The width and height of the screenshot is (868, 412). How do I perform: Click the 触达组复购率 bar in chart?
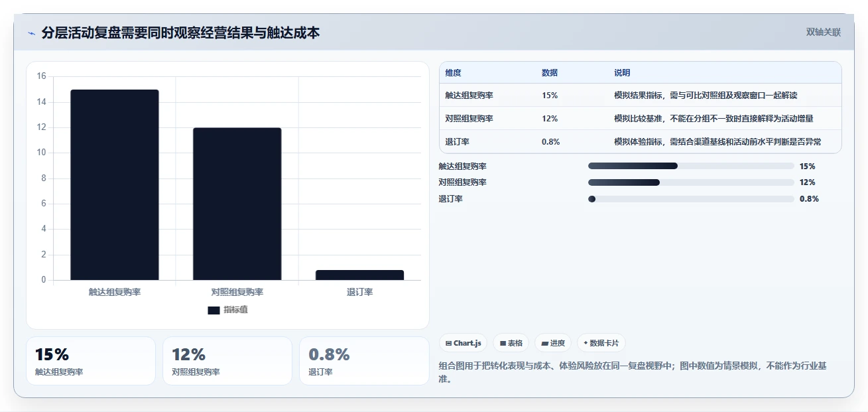115,184
